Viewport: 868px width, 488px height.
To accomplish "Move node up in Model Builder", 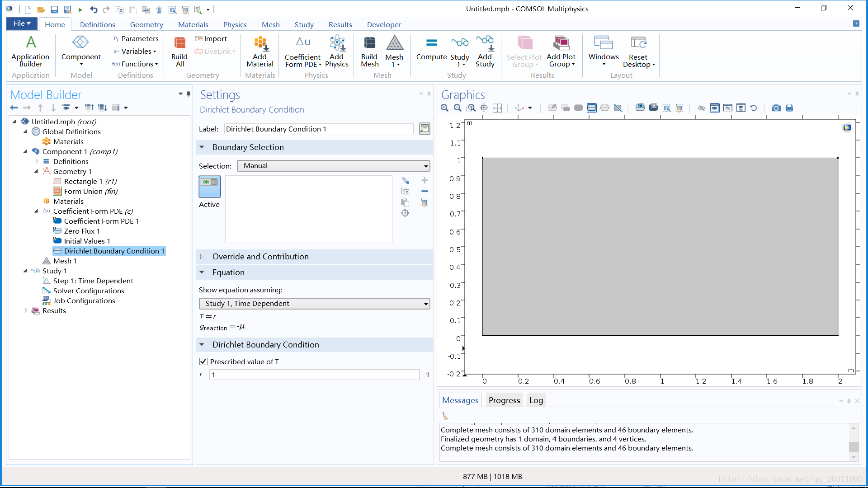I will point(40,108).
